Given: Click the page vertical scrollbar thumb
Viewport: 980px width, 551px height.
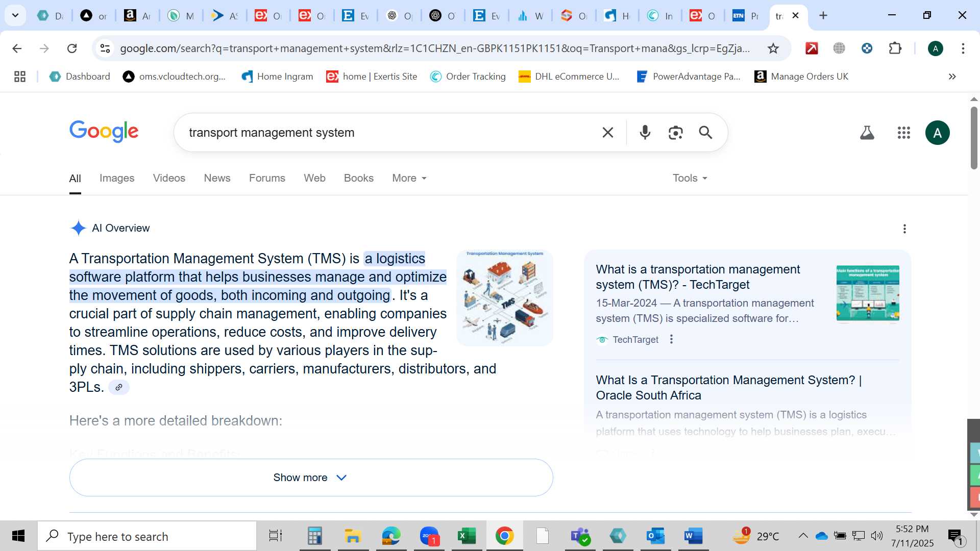Looking at the screenshot, I should [973, 138].
